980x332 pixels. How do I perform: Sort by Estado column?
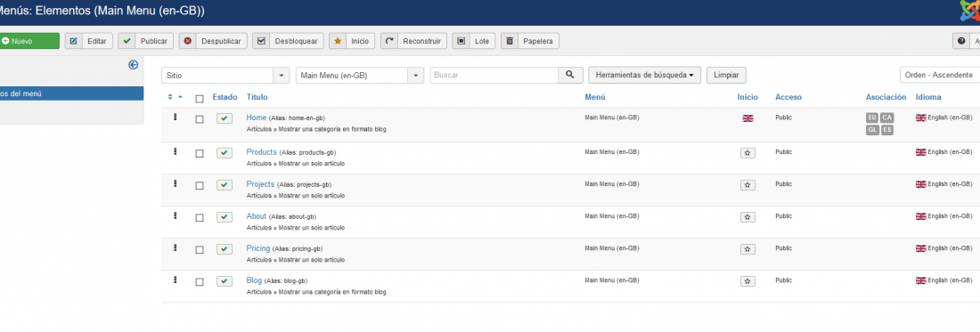tap(225, 97)
